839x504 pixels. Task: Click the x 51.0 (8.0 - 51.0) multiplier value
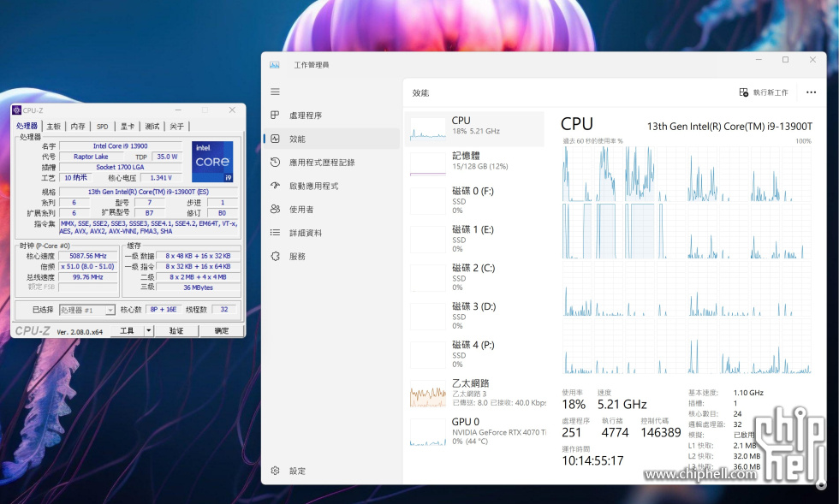pyautogui.click(x=88, y=266)
